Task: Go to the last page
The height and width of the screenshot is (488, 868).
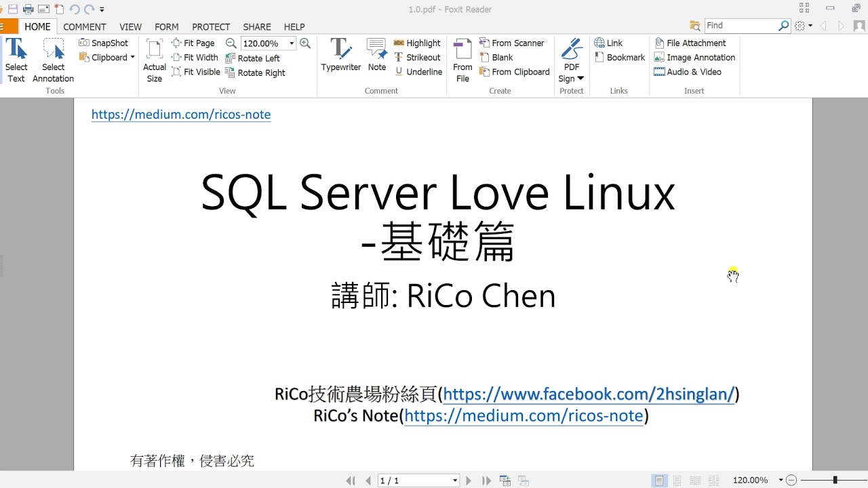Action: click(x=486, y=481)
